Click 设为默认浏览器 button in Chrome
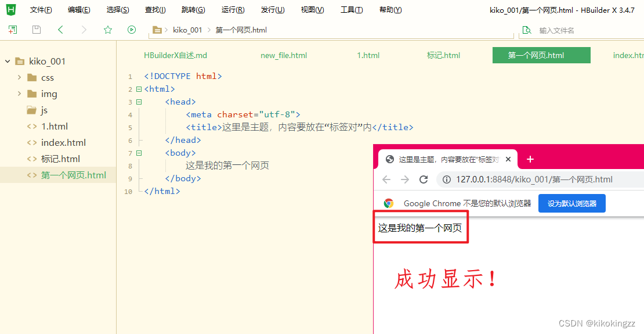 pyautogui.click(x=571, y=203)
